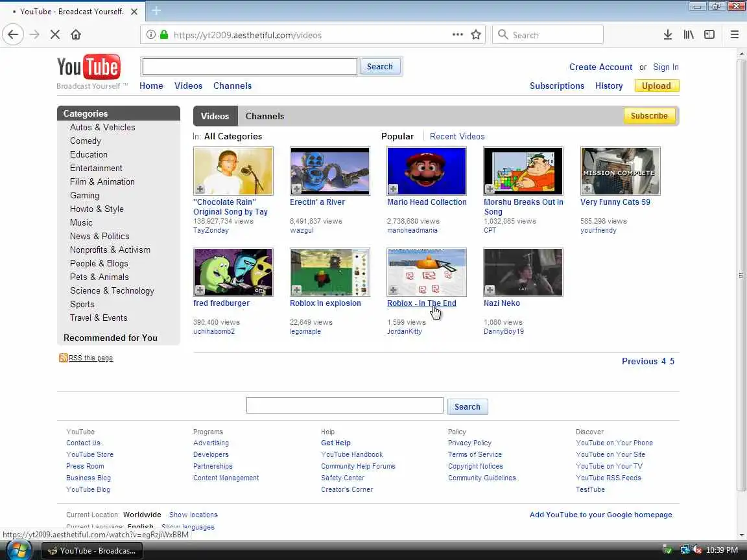Open the Roblox - In The End thumbnail

pos(427,272)
